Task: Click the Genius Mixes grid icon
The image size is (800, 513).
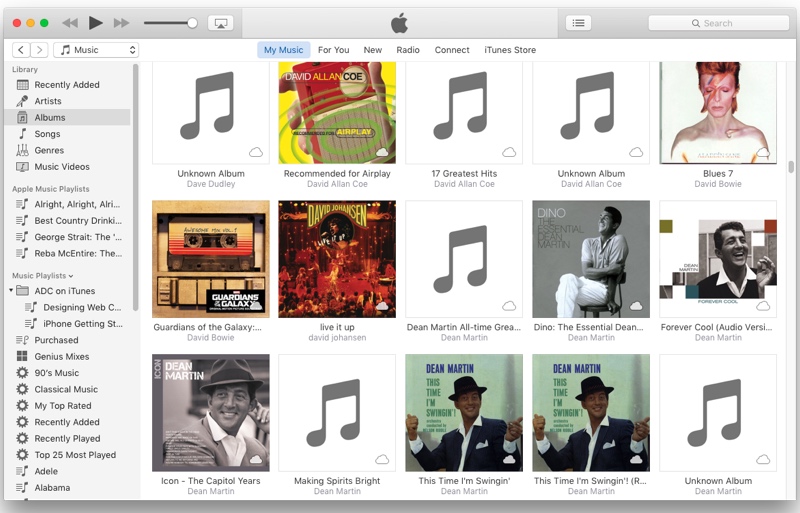Action: coord(22,356)
